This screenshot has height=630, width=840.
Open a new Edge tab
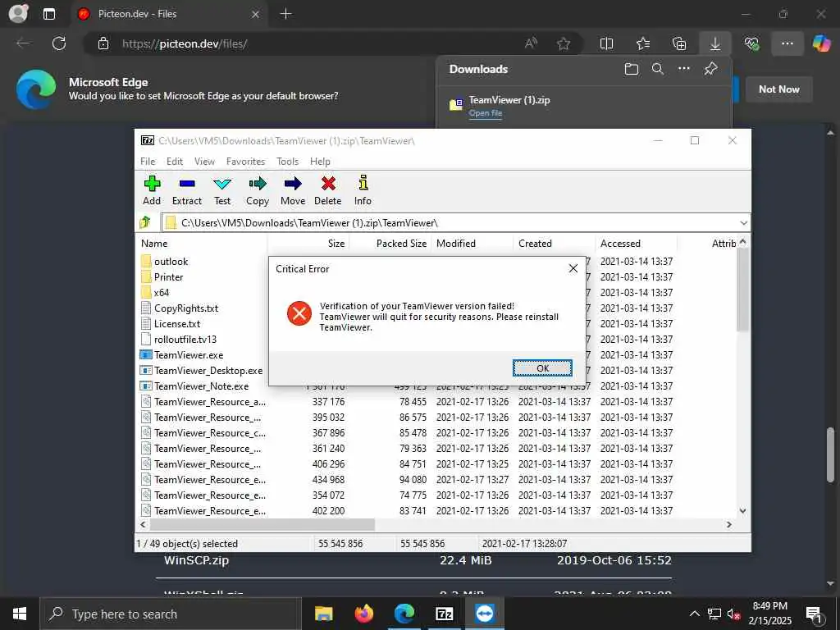pyautogui.click(x=286, y=14)
